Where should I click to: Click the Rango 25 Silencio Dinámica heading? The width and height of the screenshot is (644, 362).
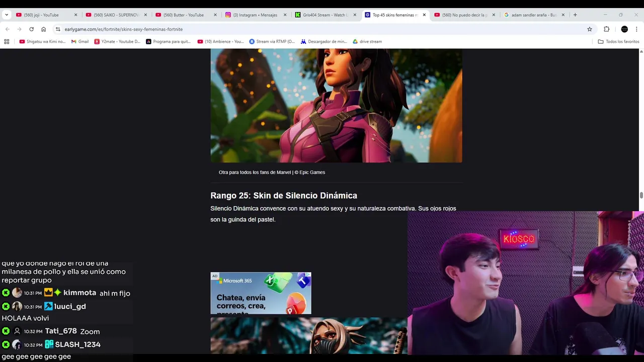[x=284, y=196]
